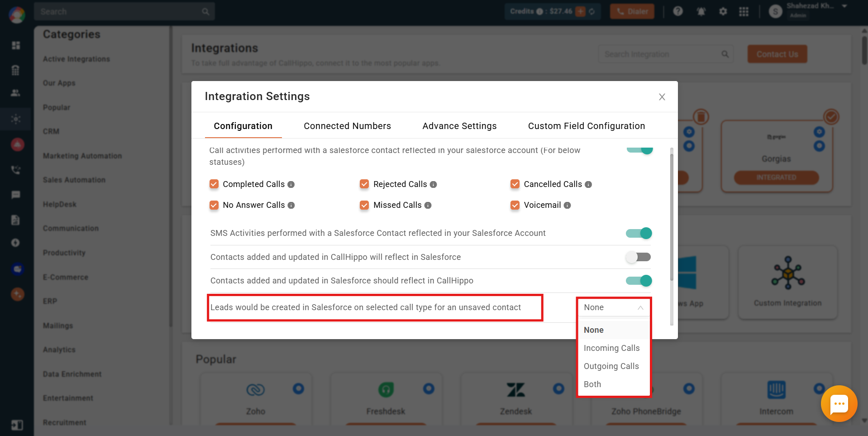Open settings gear in top bar
Viewport: 868px width, 436px height.
(x=723, y=11)
